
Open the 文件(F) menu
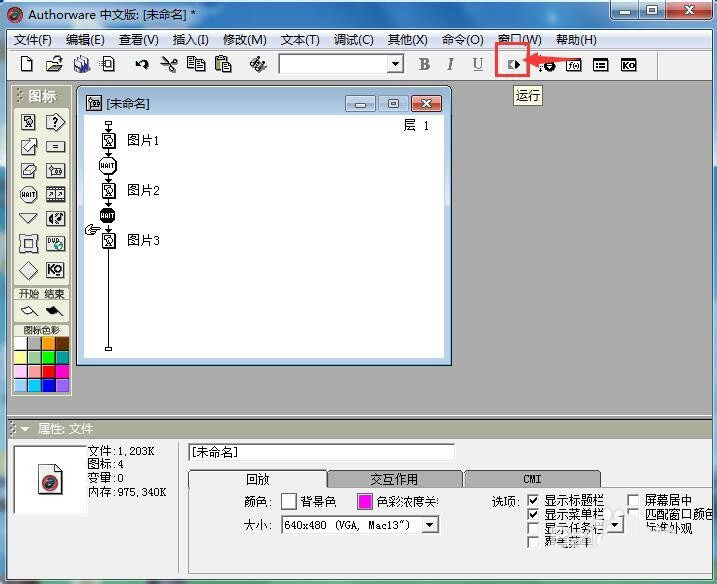[x=32, y=40]
